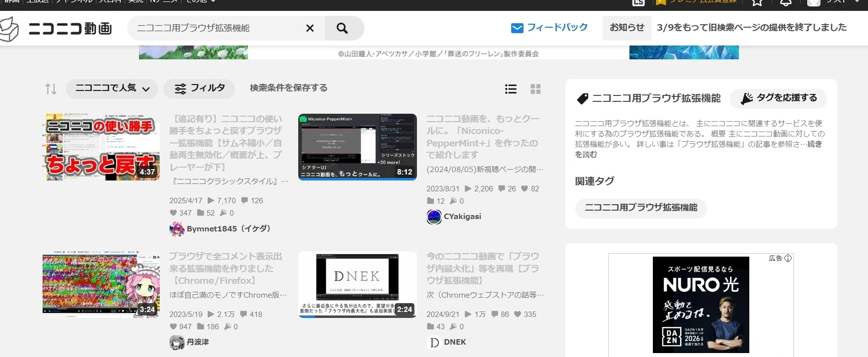This screenshot has width=868, height=357.
Task: Open 丹波津 uploader avatar
Action: click(x=177, y=342)
